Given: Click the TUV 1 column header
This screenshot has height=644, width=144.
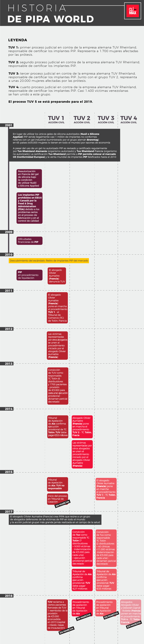Looking at the screenshot, I should tap(56, 119).
